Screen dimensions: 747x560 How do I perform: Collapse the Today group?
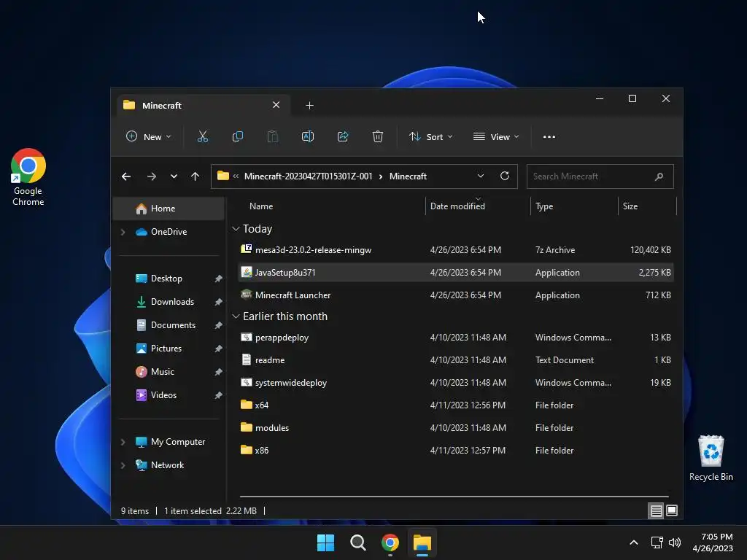tap(236, 229)
